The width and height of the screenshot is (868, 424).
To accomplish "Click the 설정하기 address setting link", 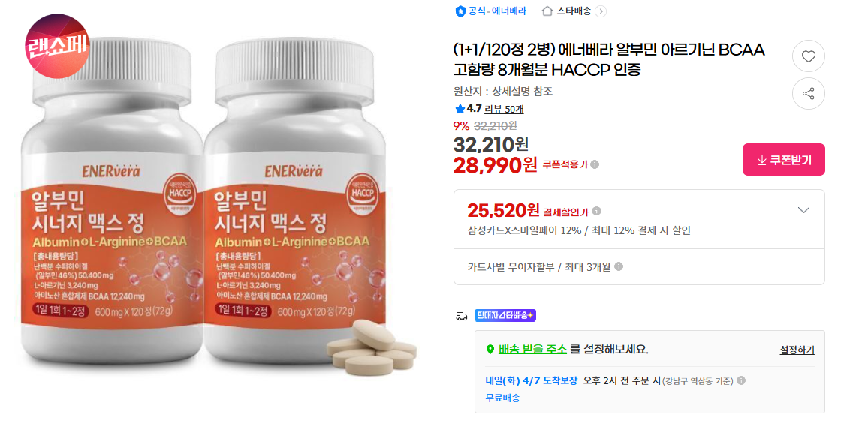I will [797, 350].
